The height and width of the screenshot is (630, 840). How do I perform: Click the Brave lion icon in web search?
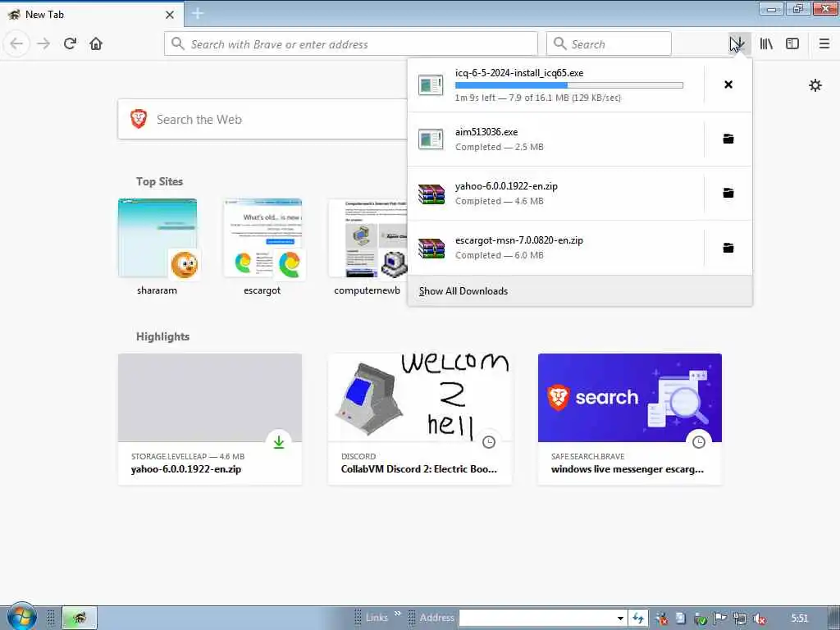[138, 119]
